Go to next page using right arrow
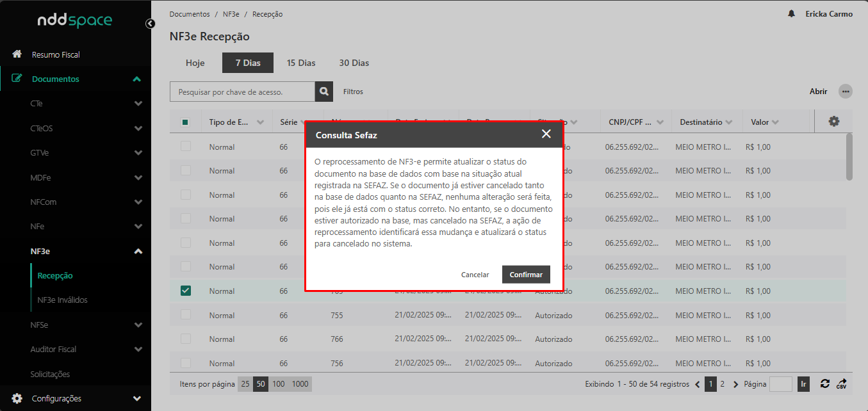 point(736,385)
